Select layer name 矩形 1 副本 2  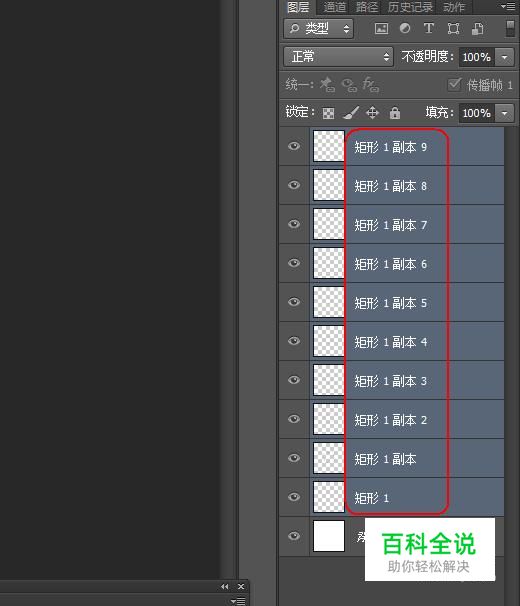tap(391, 420)
